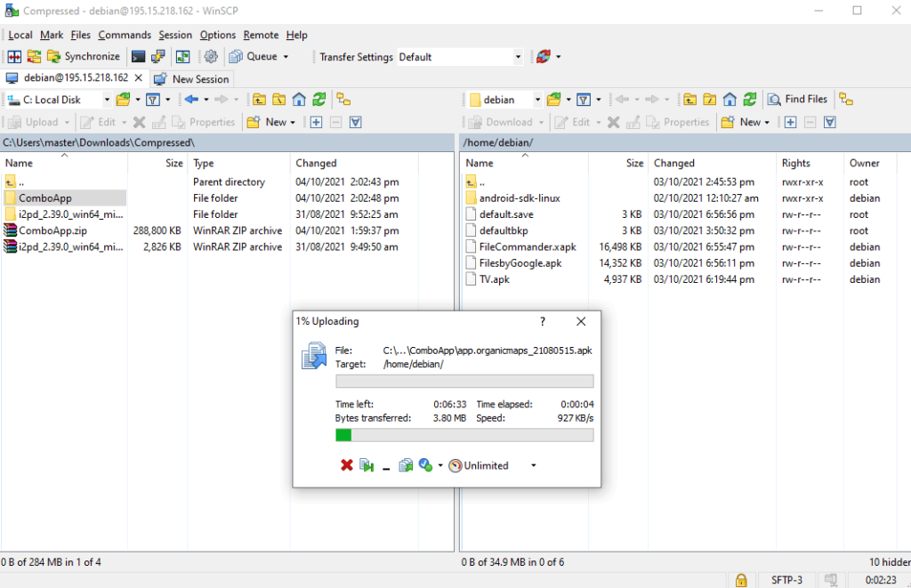Select default.save in the remote panel
The width and height of the screenshot is (911, 588).
pyautogui.click(x=506, y=214)
